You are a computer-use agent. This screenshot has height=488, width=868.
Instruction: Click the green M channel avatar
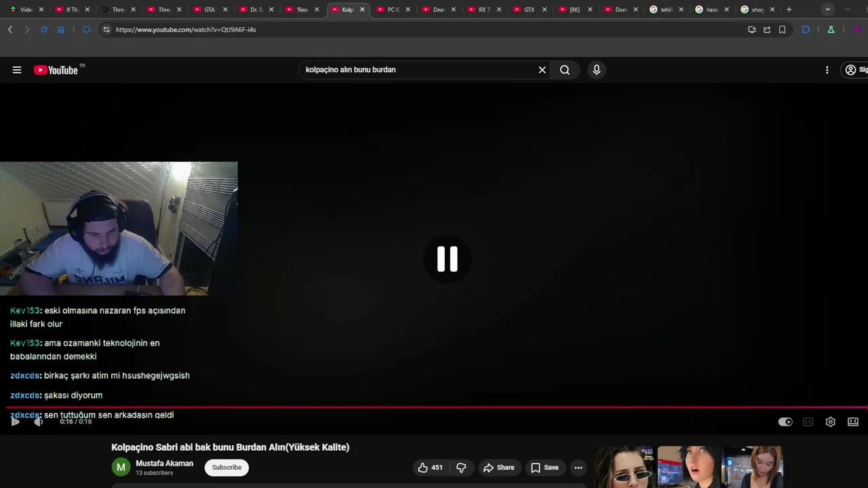click(x=121, y=468)
